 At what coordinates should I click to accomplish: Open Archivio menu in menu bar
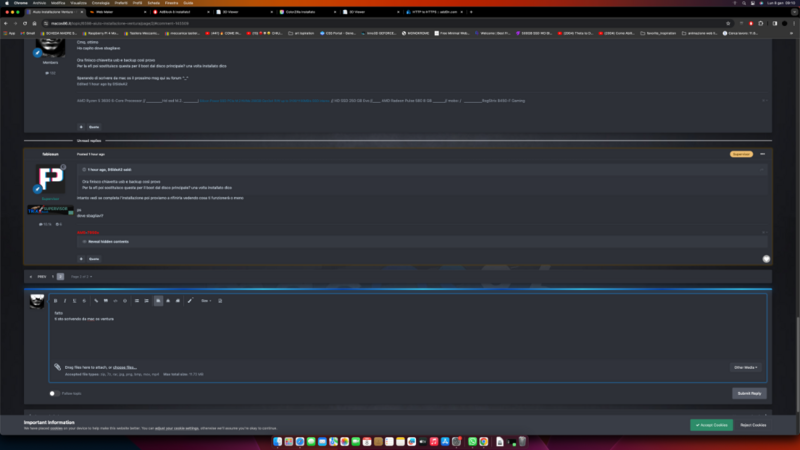[x=39, y=3]
